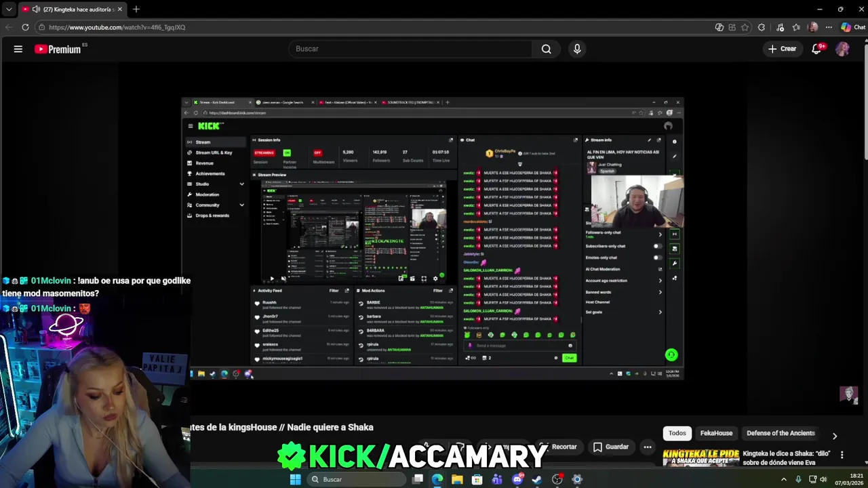The image size is (868, 488).
Task: Open the Kingteka le pide recommended thumbnail
Action: [x=701, y=457]
